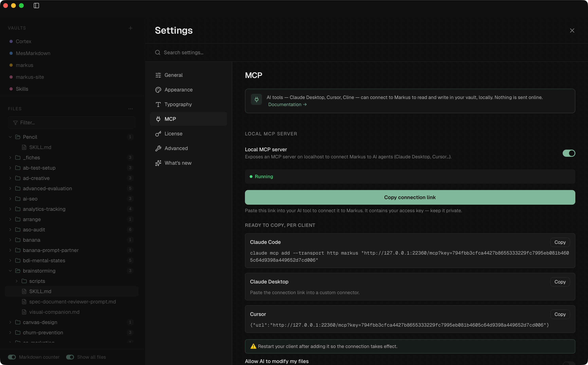Click the banana folder icon
The image size is (588, 365).
click(18, 240)
